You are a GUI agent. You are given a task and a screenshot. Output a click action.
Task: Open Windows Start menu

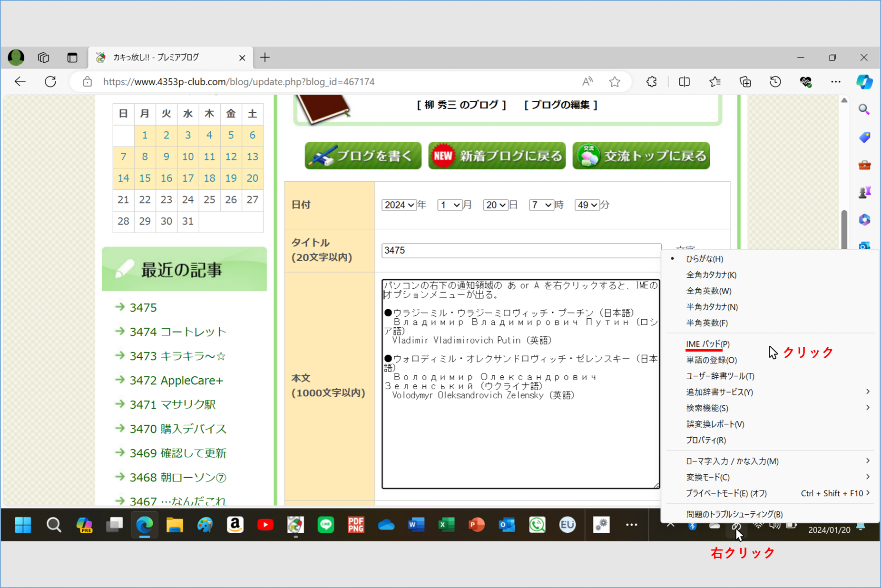[23, 525]
